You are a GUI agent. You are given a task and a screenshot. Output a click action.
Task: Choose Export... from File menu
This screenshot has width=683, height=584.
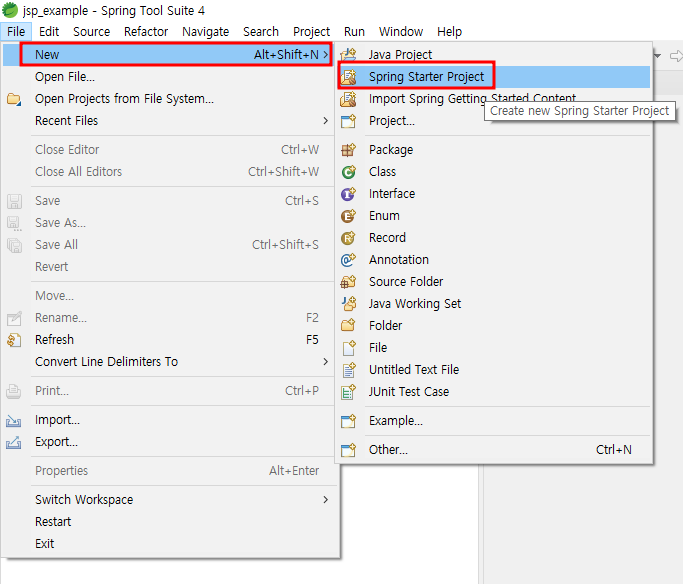170,442
